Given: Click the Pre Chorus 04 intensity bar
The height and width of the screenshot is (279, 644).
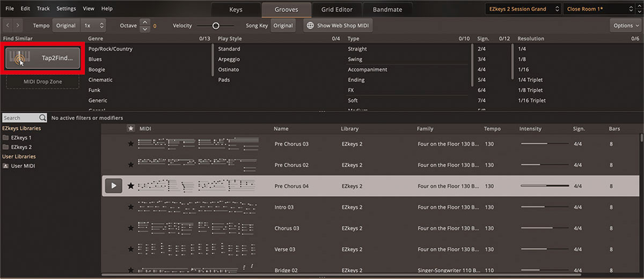Looking at the screenshot, I should click(545, 186).
